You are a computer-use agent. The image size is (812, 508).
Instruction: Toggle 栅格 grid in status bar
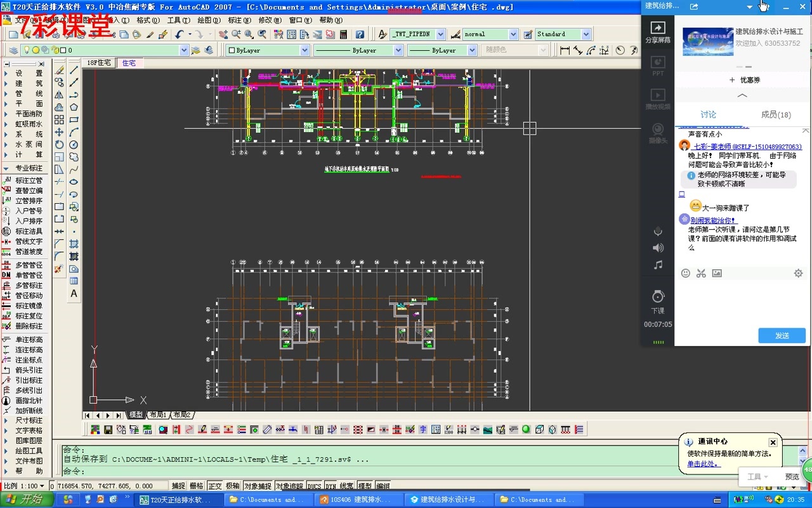pyautogui.click(x=197, y=486)
